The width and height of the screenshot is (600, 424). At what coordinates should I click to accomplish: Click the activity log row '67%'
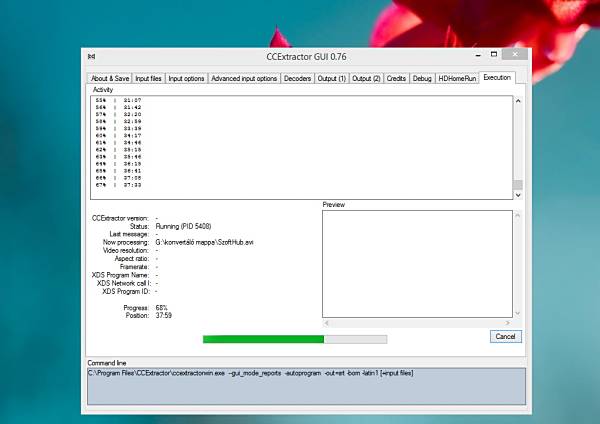pyautogui.click(x=118, y=185)
